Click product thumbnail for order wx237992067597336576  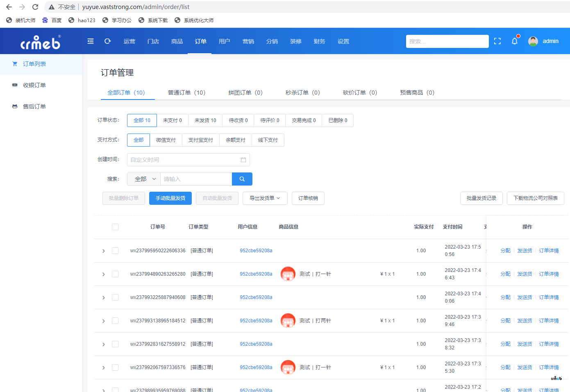[x=288, y=367]
